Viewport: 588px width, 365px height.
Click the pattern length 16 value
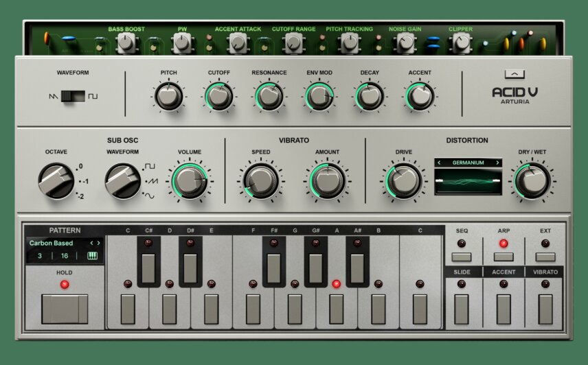65,256
